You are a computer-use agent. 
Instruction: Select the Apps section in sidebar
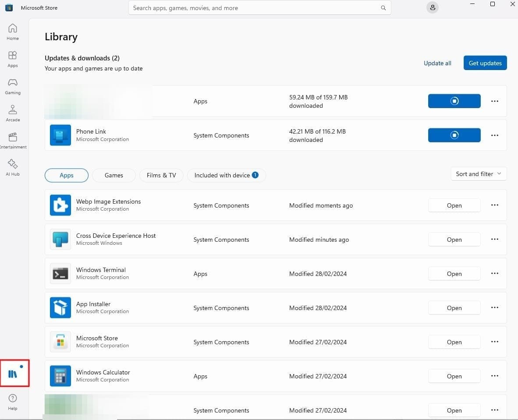pyautogui.click(x=12, y=58)
